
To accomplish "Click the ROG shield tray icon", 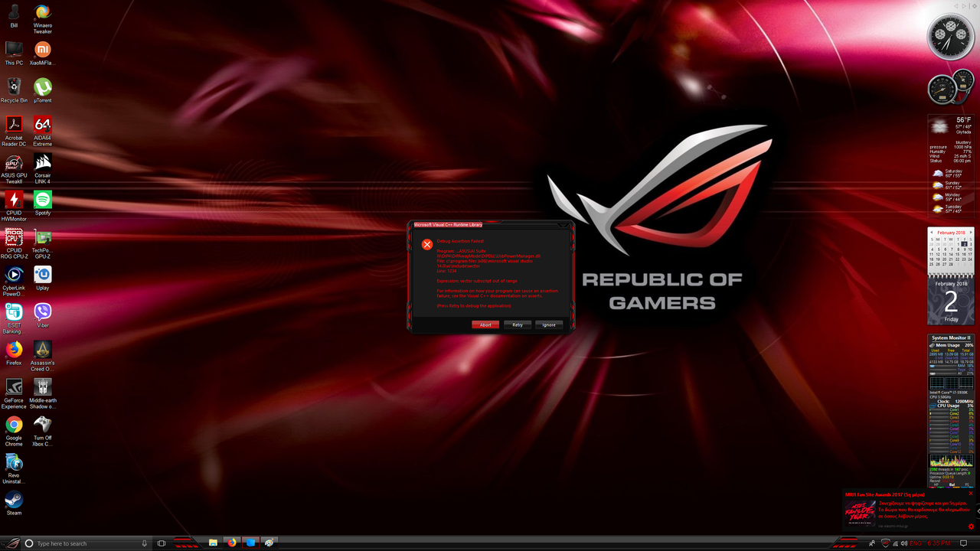I will coord(886,543).
